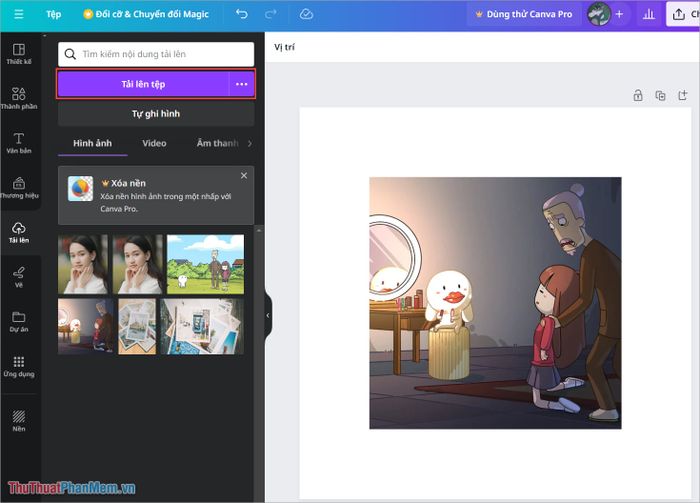This screenshot has width=700, height=503.
Task: Click Vị trí position button
Action: tap(284, 47)
